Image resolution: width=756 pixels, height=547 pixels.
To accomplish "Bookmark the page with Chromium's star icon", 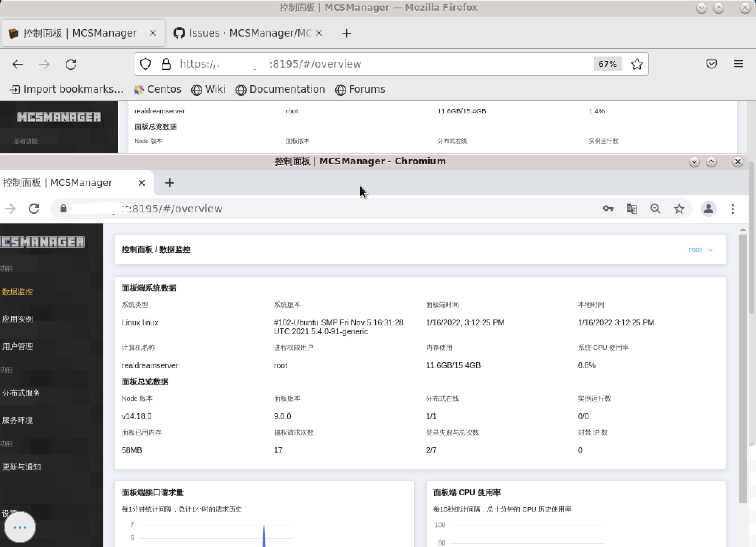I will point(679,209).
